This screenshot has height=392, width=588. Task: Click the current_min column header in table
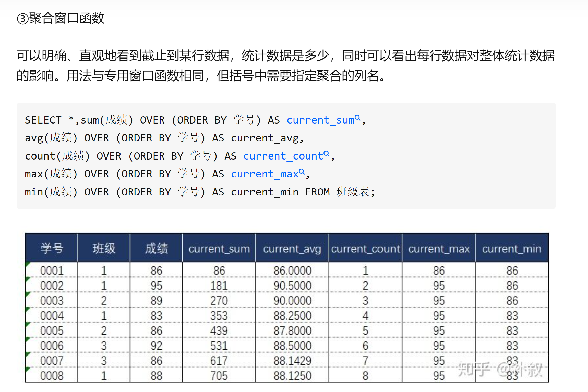point(512,249)
